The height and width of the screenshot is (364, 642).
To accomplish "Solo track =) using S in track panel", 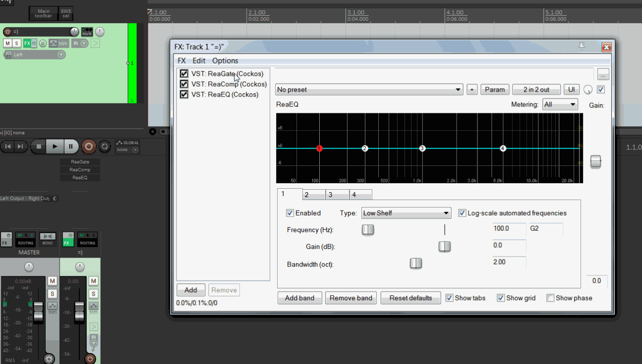I will [16, 44].
